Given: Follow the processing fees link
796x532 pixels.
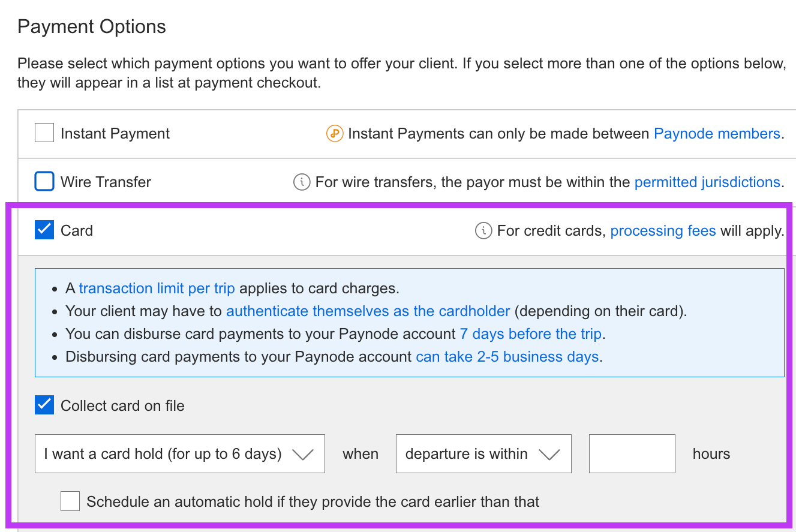Looking at the screenshot, I should [x=663, y=231].
